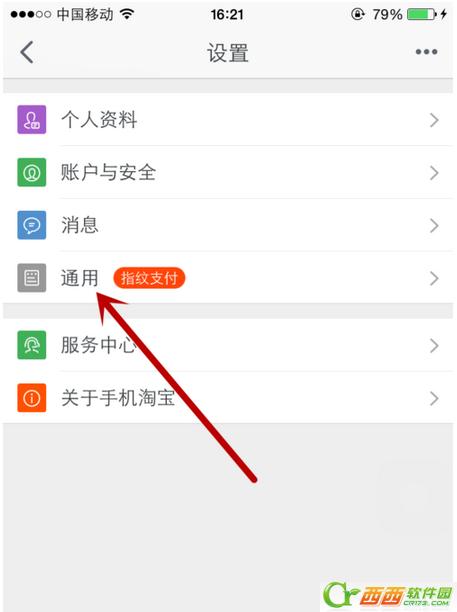The height and width of the screenshot is (612, 457).
Task: Tap the orange 关于手机淘宝 info icon
Action: coord(32,398)
